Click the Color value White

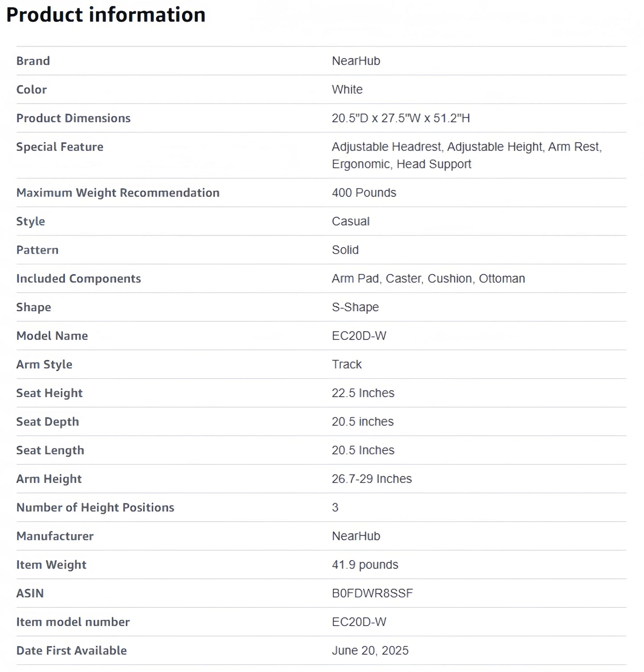[347, 90]
